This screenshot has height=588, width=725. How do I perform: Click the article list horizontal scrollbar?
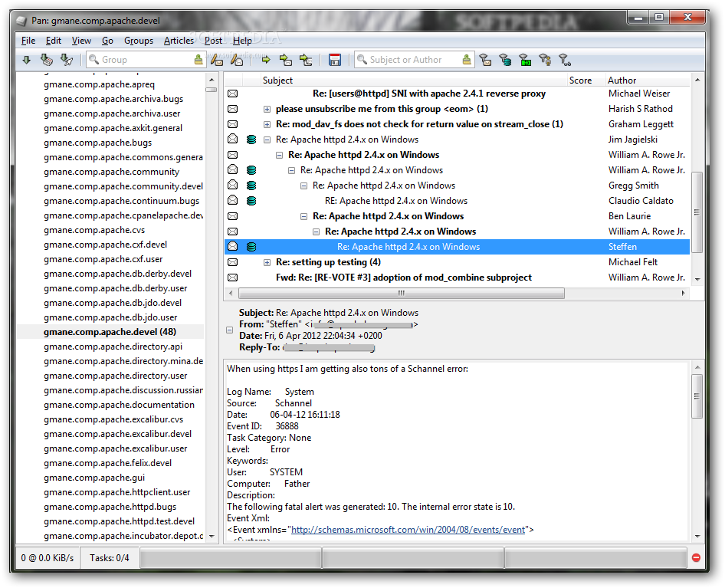[402, 293]
